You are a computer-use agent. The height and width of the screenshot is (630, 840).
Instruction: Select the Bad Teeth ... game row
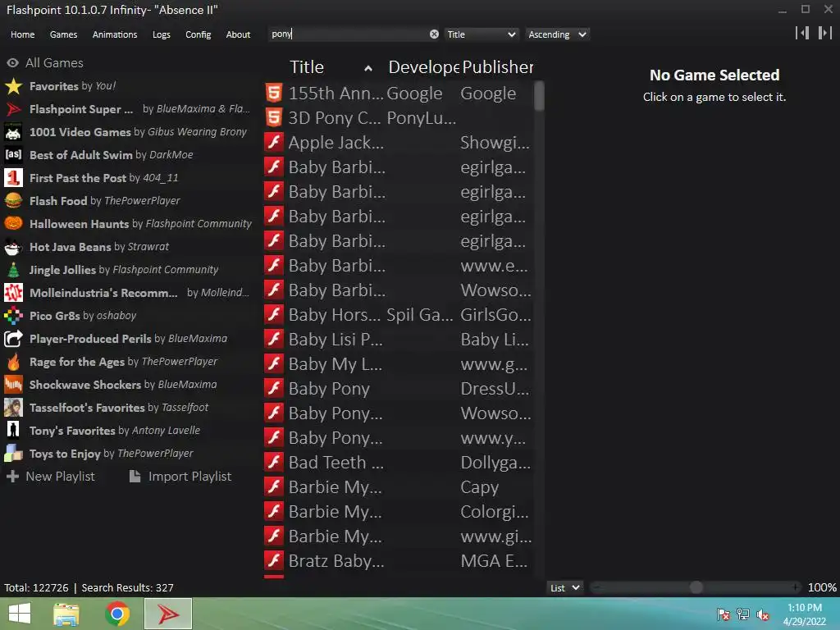(x=399, y=463)
